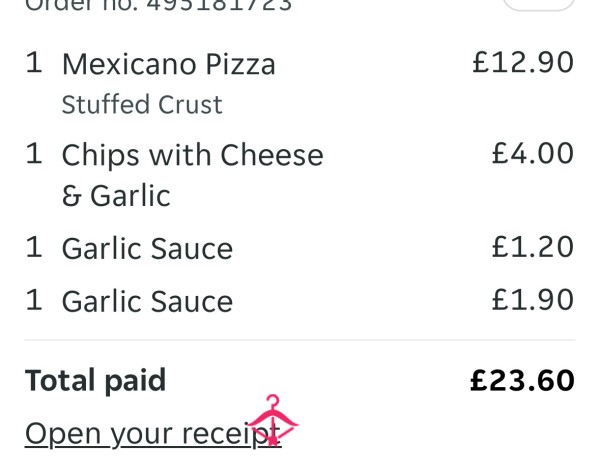Select the Garlic Sauce item priced £1.90

point(147,302)
